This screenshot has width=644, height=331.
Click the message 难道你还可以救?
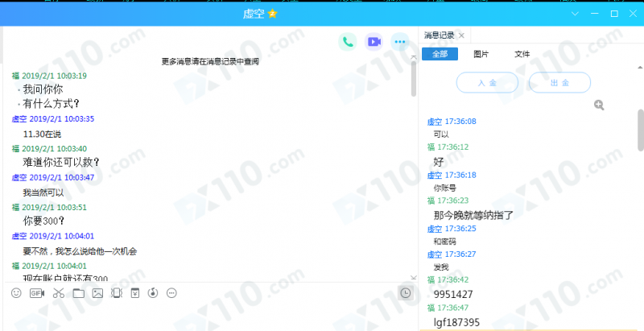tap(61, 162)
